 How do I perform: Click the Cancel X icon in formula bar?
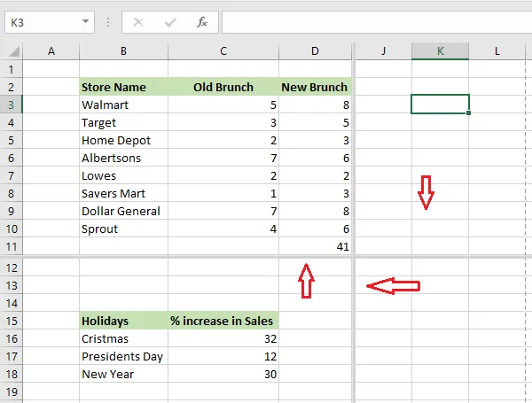point(138,22)
